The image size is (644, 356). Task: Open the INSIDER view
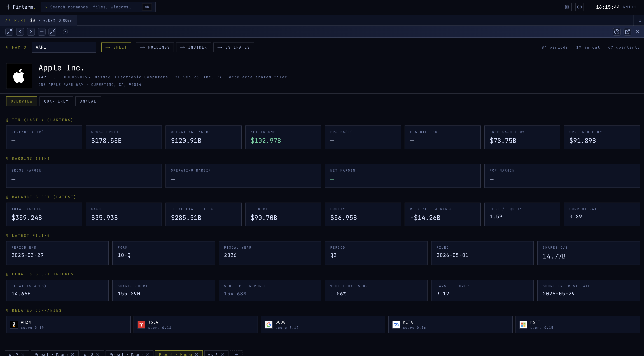[x=193, y=47]
